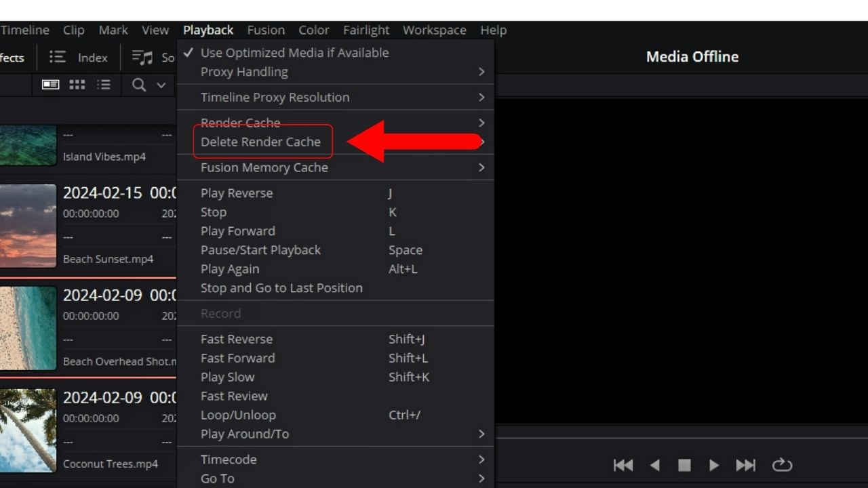Switch media pool to filmstrip view
The image size is (868, 488).
[50, 85]
